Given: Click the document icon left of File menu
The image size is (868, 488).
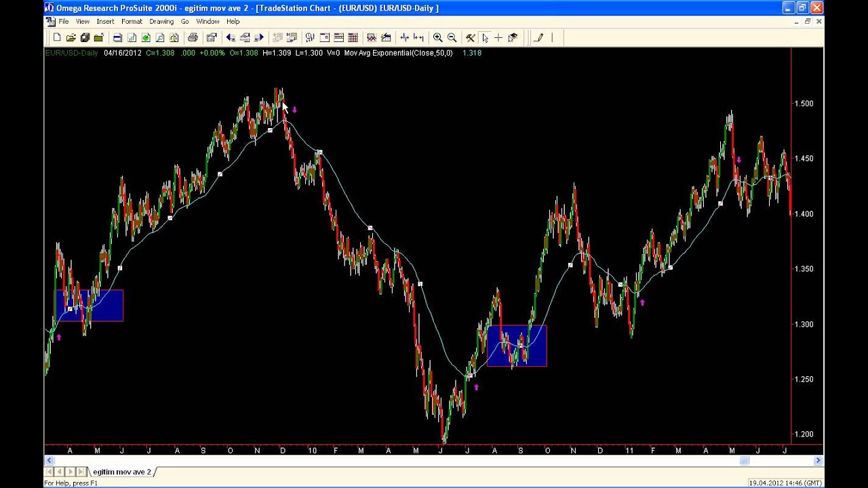Looking at the screenshot, I should 50,22.
